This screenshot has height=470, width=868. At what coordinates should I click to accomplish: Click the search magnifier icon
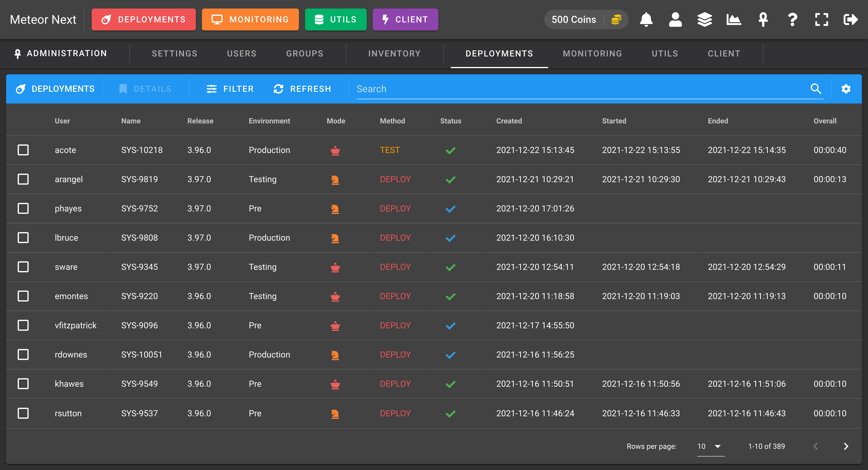pos(816,89)
